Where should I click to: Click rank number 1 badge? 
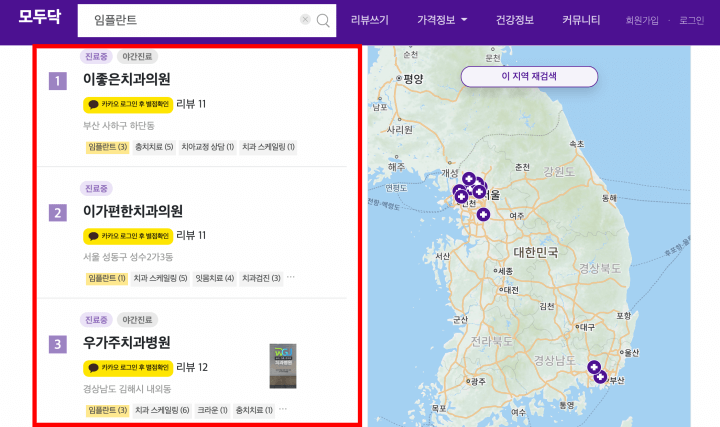[58, 81]
